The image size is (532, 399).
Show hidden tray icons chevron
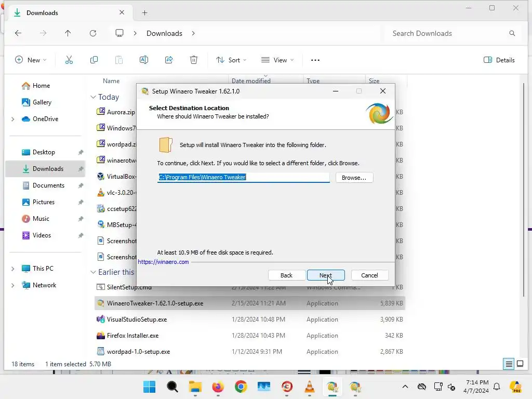pyautogui.click(x=405, y=387)
